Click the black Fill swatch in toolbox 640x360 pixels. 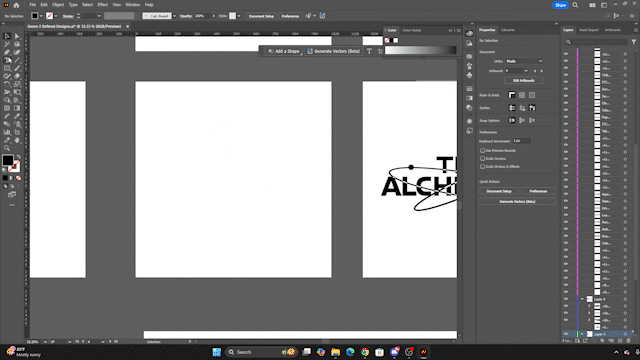[7, 160]
